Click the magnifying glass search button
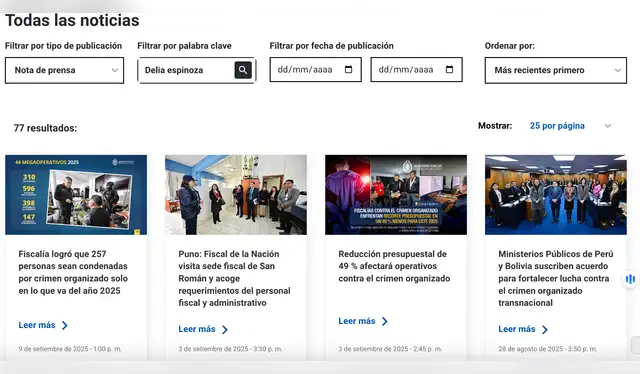 (x=243, y=70)
